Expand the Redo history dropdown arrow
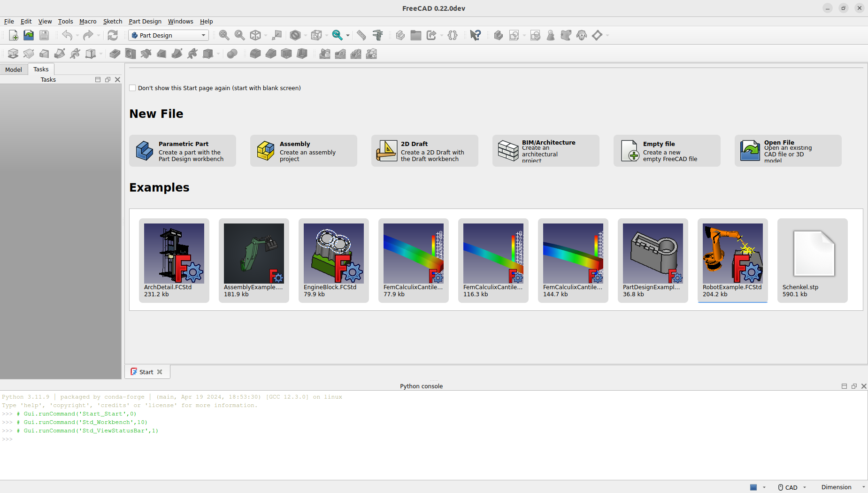Viewport: 868px width, 493px height. click(x=98, y=35)
